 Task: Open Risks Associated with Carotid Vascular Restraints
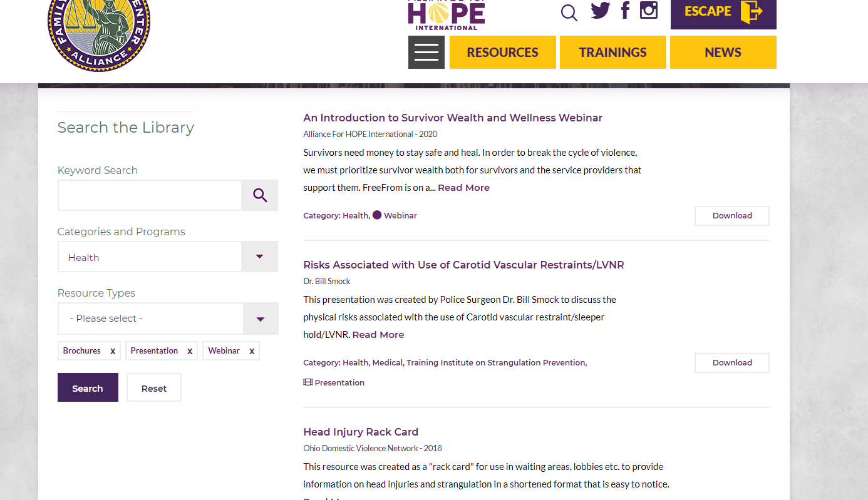(463, 265)
